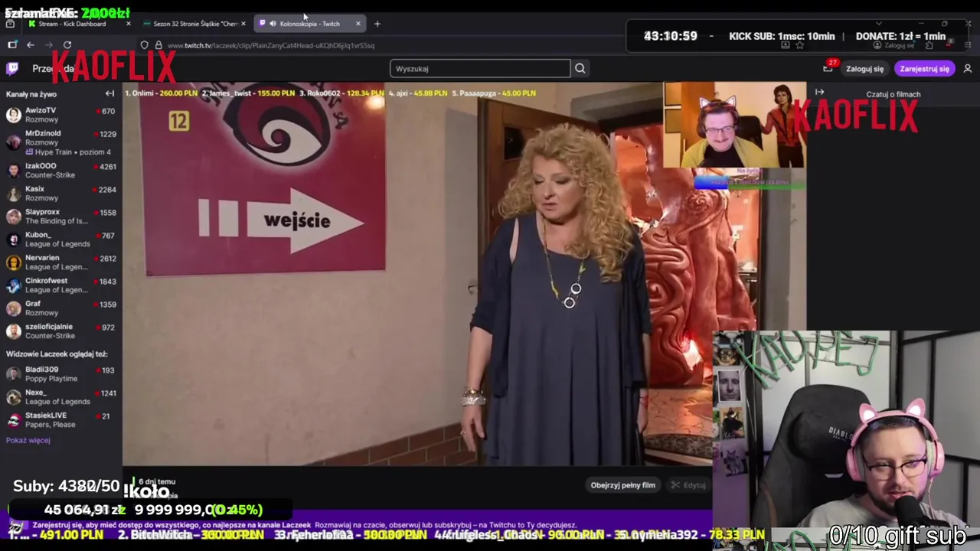Open the StasiekLIVE channel avatar
The image size is (980, 551).
coord(13,420)
